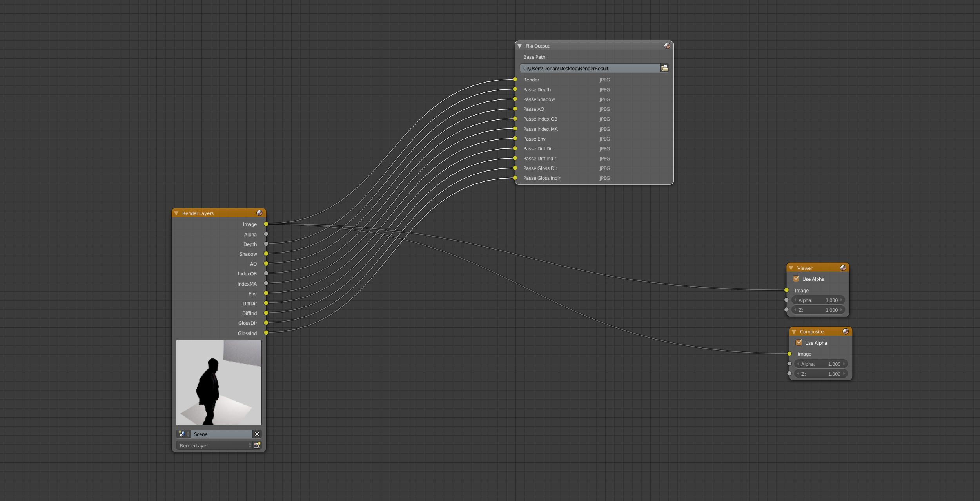The image size is (980, 501).
Task: Click the render preview thumbnail
Action: (x=219, y=383)
